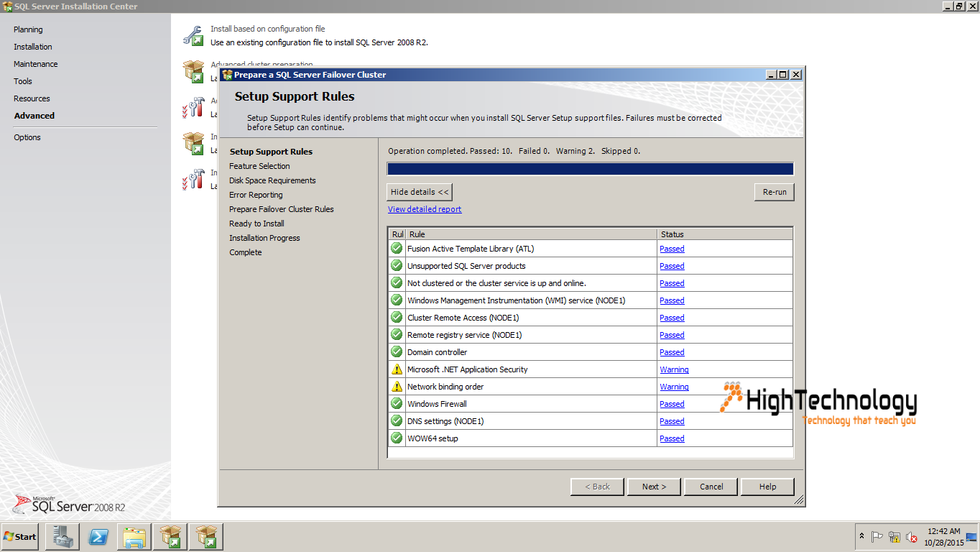This screenshot has width=980, height=552.
Task: Click Next to continue setup
Action: (x=654, y=487)
